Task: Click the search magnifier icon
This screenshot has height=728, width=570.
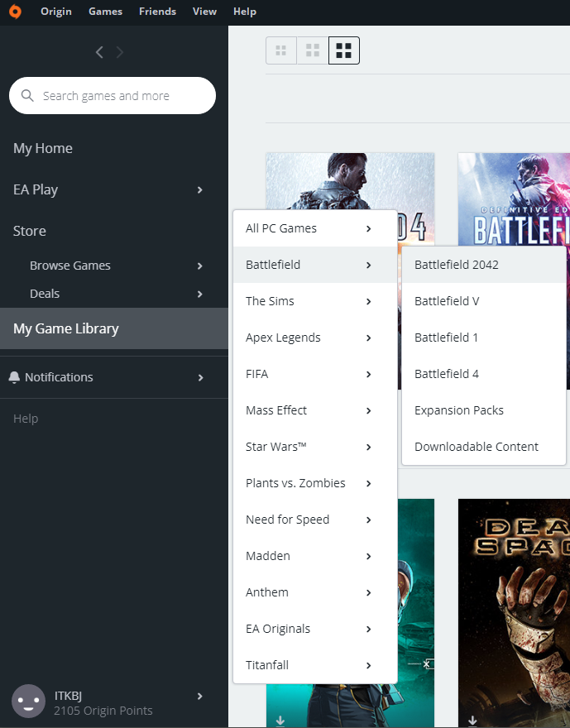Action: click(x=27, y=96)
